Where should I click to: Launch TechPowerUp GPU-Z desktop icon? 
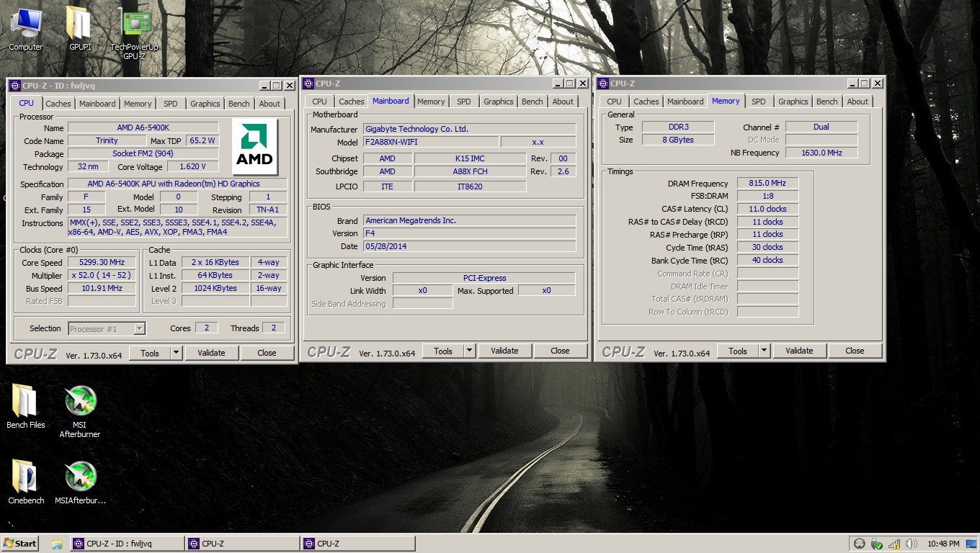pos(134,34)
